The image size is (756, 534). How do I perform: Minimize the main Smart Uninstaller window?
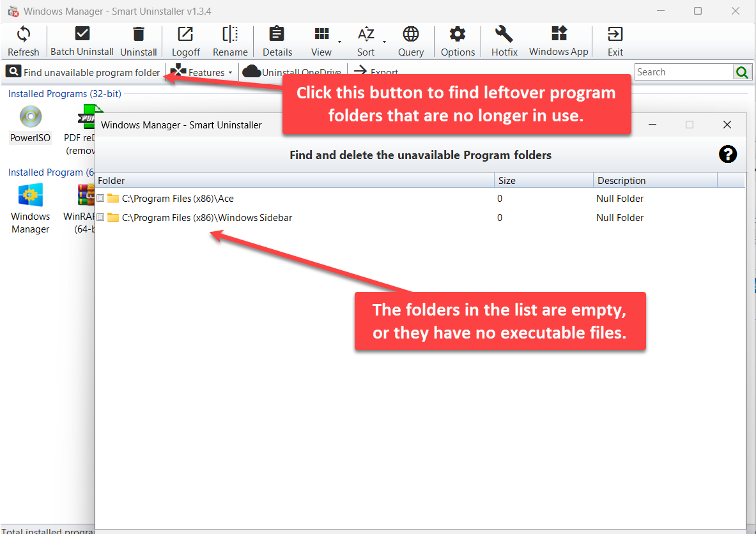pyautogui.click(x=661, y=11)
